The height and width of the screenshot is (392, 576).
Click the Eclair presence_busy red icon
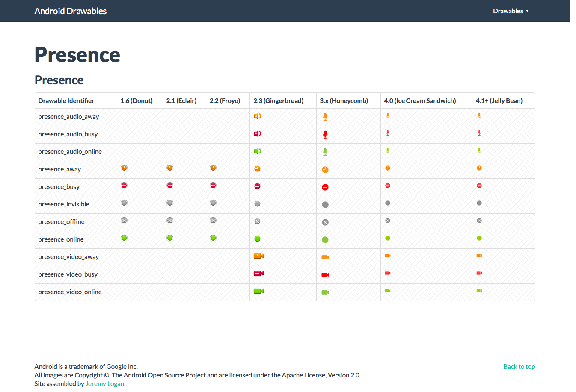(x=170, y=186)
